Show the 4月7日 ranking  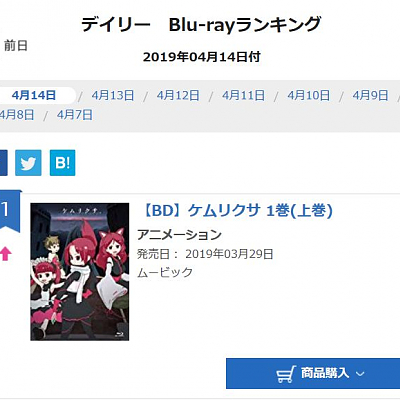coord(75,115)
